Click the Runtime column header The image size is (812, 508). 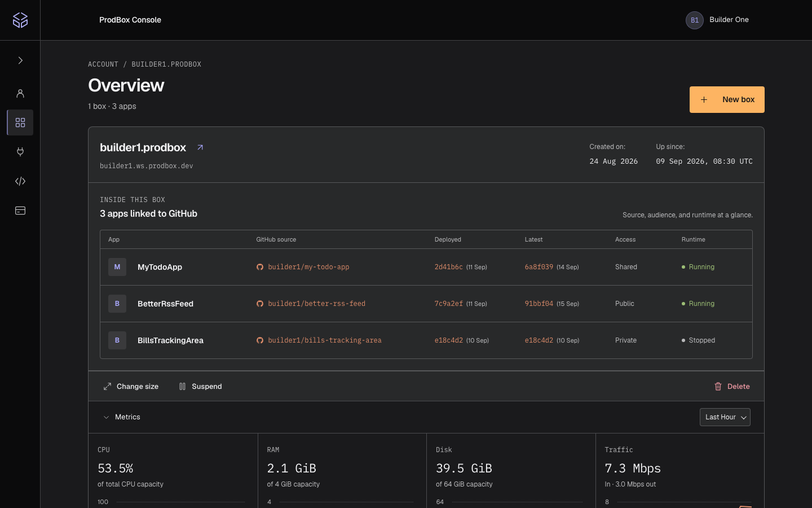point(693,239)
